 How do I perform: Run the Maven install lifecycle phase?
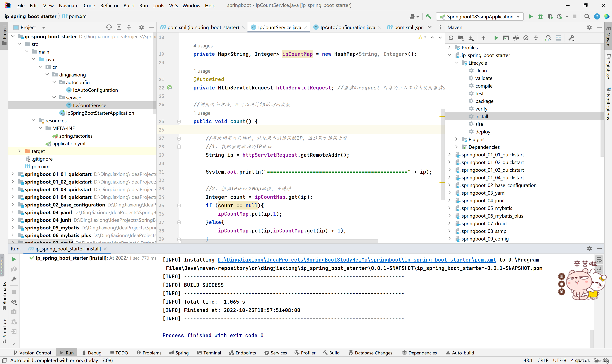click(x=481, y=116)
